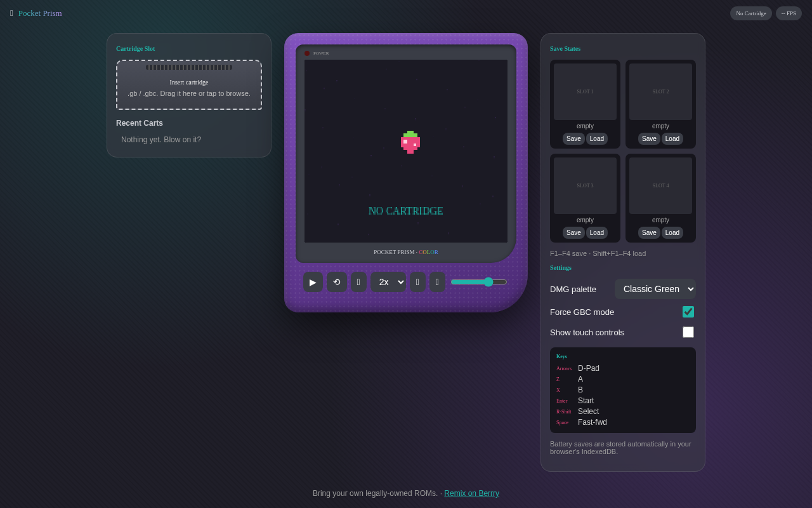Click the button directly right of the 2x dropdown
The width and height of the screenshot is (812, 508).
(417, 282)
